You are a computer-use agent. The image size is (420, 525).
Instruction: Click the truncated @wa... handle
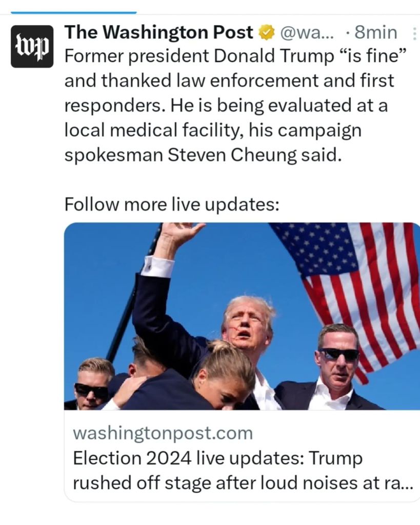click(x=306, y=33)
